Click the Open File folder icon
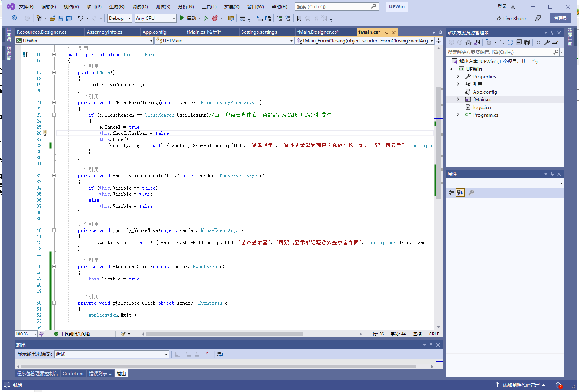The image size is (579, 392). click(x=52, y=18)
